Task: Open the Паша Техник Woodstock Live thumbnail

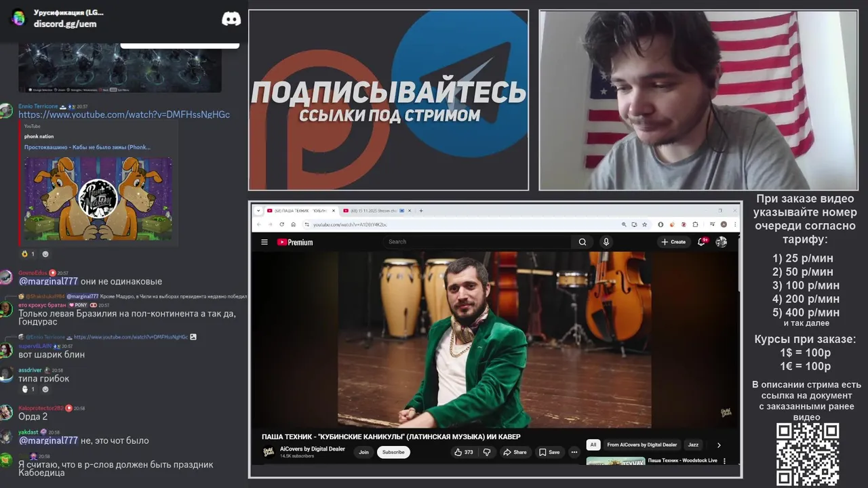Action: [x=615, y=462]
